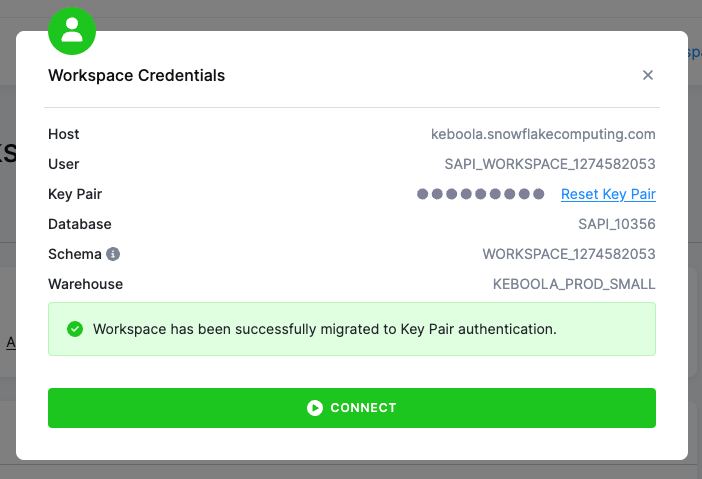Screen dimensions: 702x479
Task: Click the green success checkmark icon
Action: (74, 329)
